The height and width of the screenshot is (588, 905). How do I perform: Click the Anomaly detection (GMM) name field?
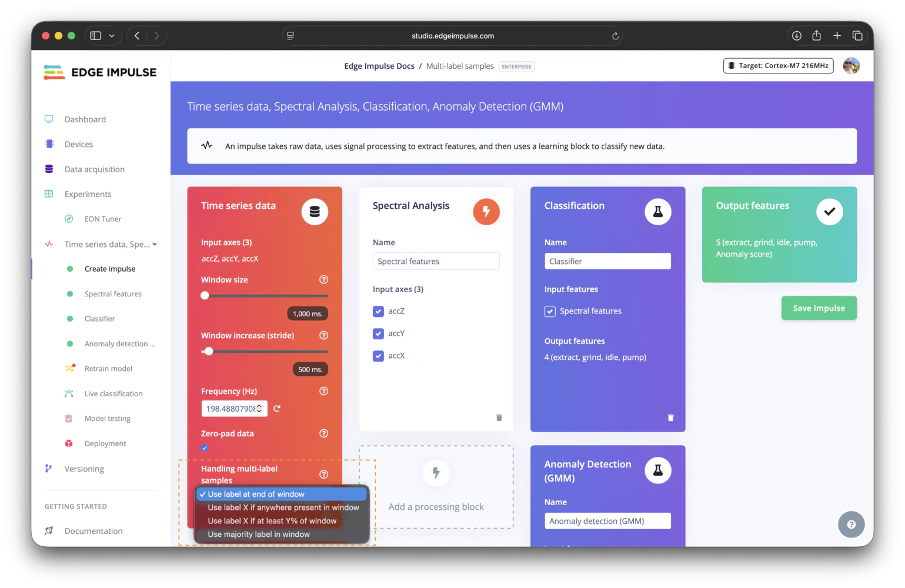[x=607, y=521]
